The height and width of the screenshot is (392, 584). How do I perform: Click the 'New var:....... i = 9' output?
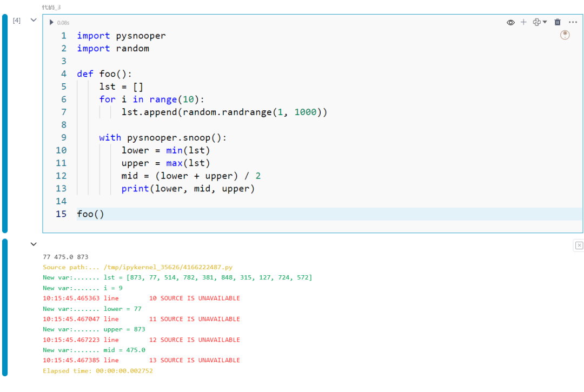82,288
